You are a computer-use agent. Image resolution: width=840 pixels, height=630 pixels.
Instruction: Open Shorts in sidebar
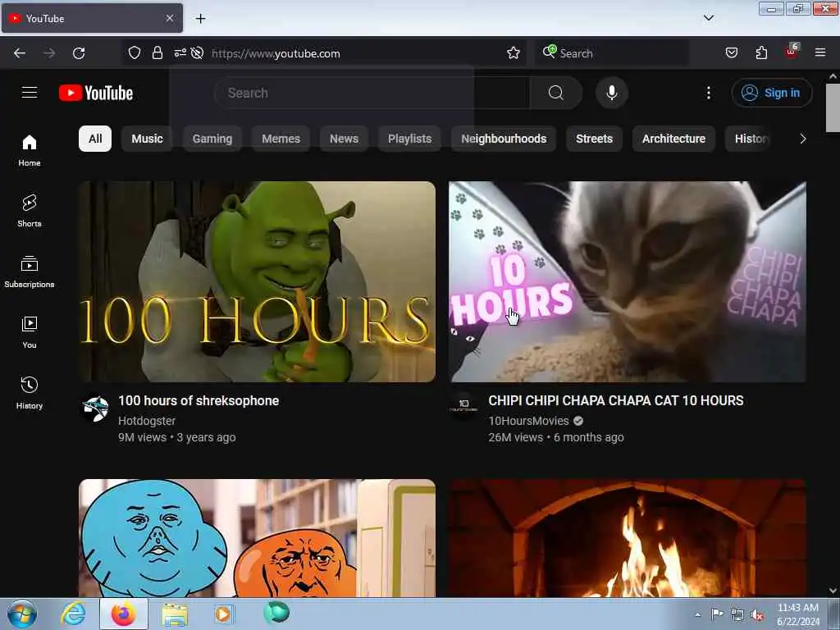click(30, 211)
